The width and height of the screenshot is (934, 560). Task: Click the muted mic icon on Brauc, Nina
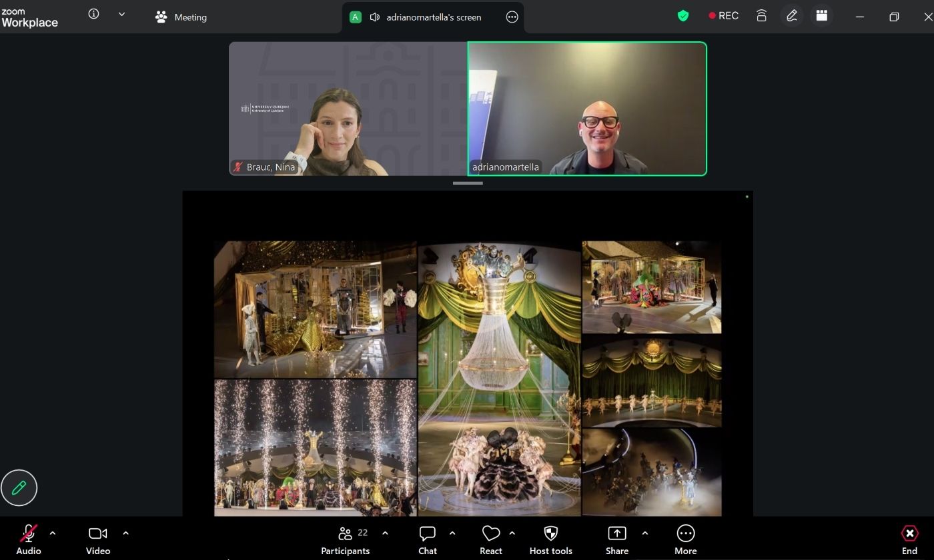pos(238,167)
